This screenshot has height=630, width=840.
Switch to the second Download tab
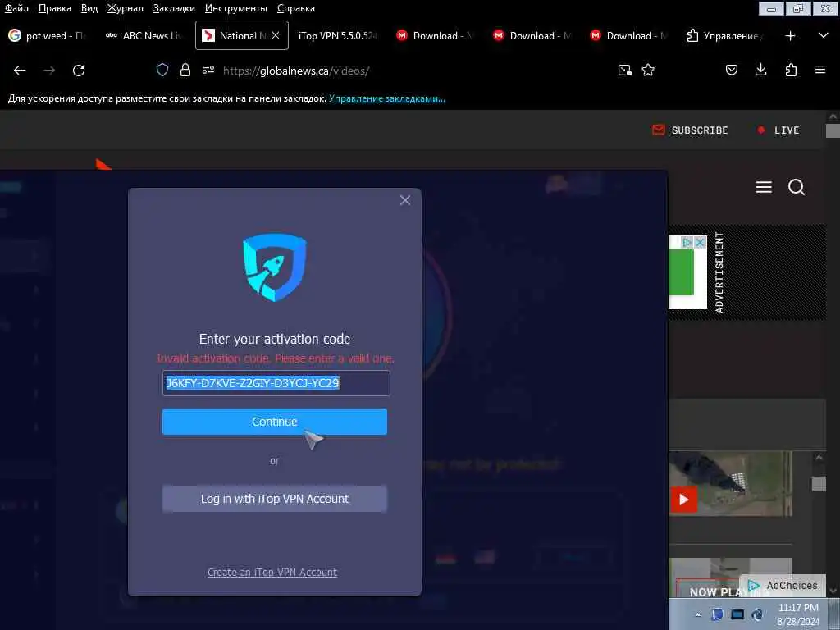coord(532,36)
